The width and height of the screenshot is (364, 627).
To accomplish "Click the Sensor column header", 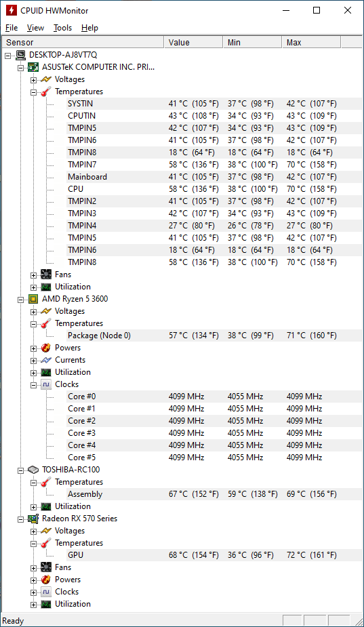I will pyautogui.click(x=83, y=43).
